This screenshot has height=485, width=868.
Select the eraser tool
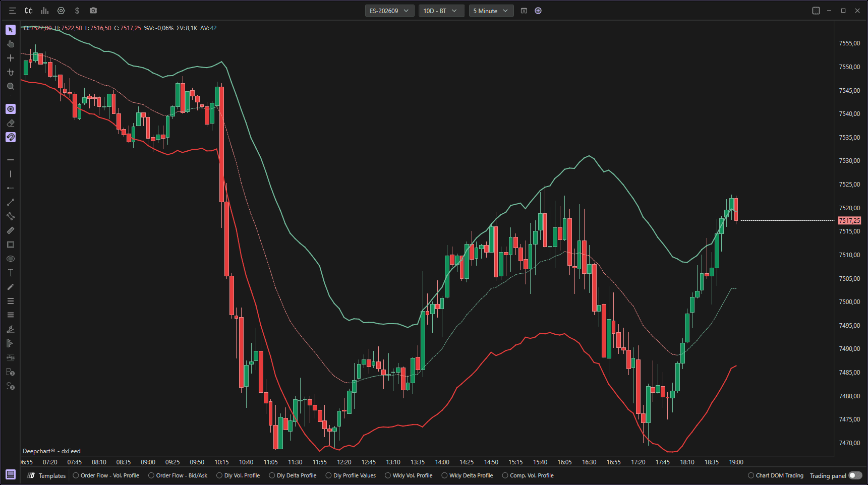(x=11, y=123)
